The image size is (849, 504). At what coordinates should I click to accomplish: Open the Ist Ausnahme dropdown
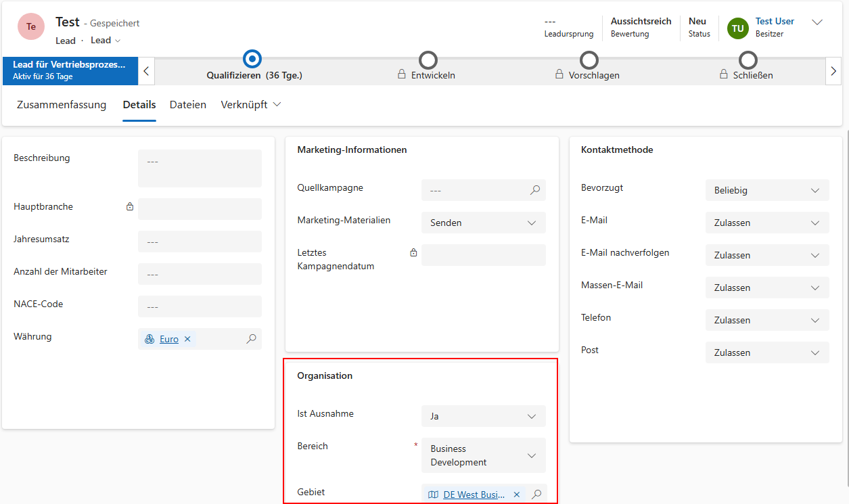483,416
